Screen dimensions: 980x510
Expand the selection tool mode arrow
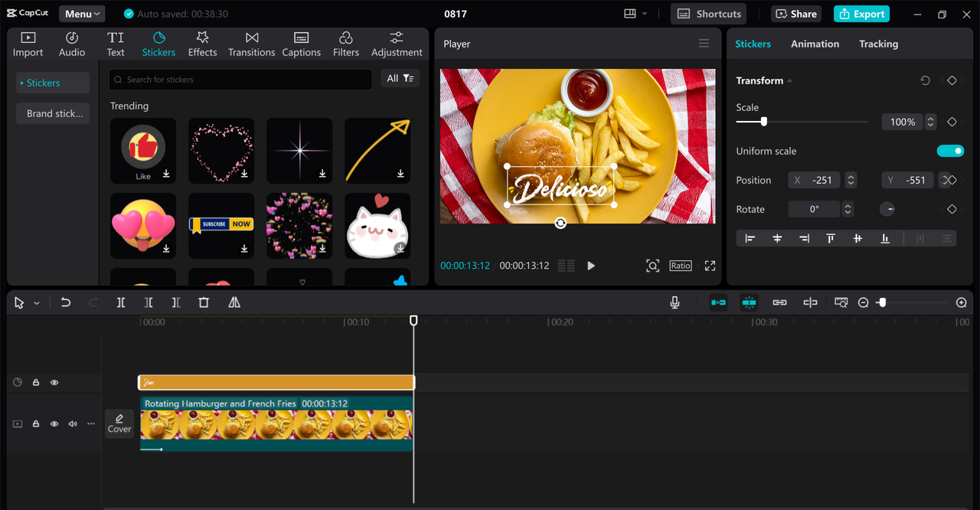(x=36, y=303)
